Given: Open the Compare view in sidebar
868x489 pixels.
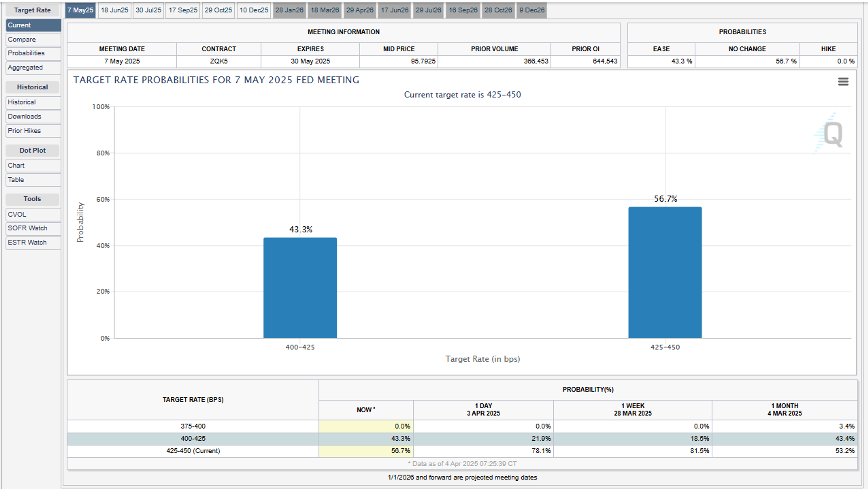Looking at the screenshot, I should [33, 39].
